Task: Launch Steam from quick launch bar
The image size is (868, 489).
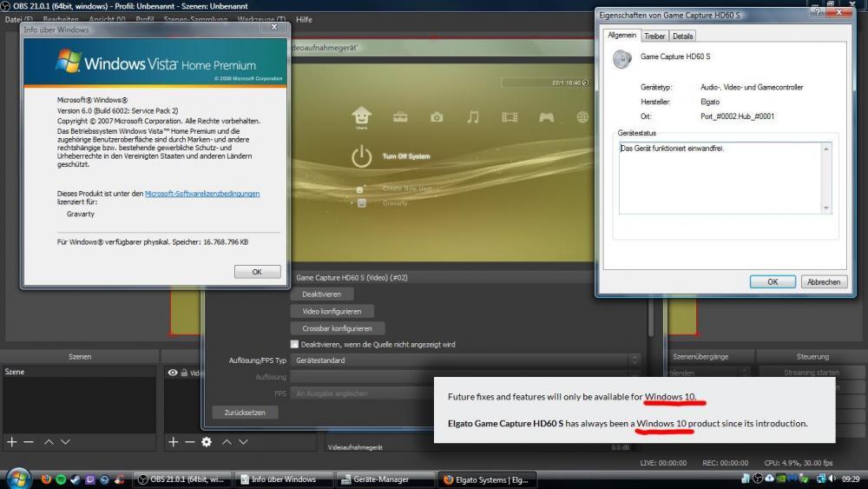Action: (76, 479)
